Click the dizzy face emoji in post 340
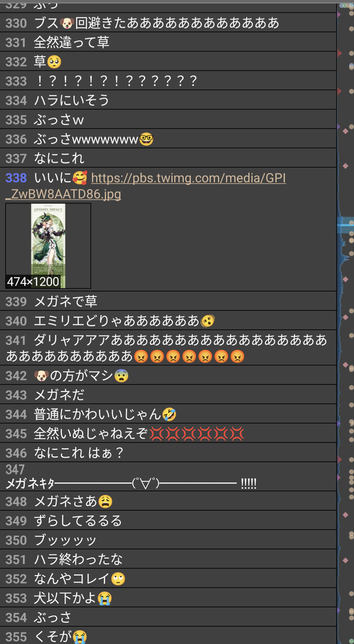Screen dimensions: 354x644 [x=208, y=320]
